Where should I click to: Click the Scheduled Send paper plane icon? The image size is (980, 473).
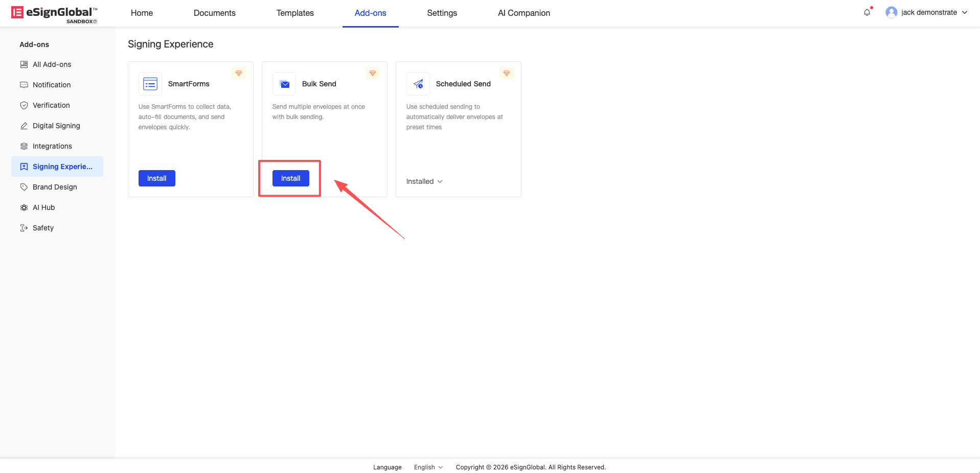pyautogui.click(x=418, y=84)
